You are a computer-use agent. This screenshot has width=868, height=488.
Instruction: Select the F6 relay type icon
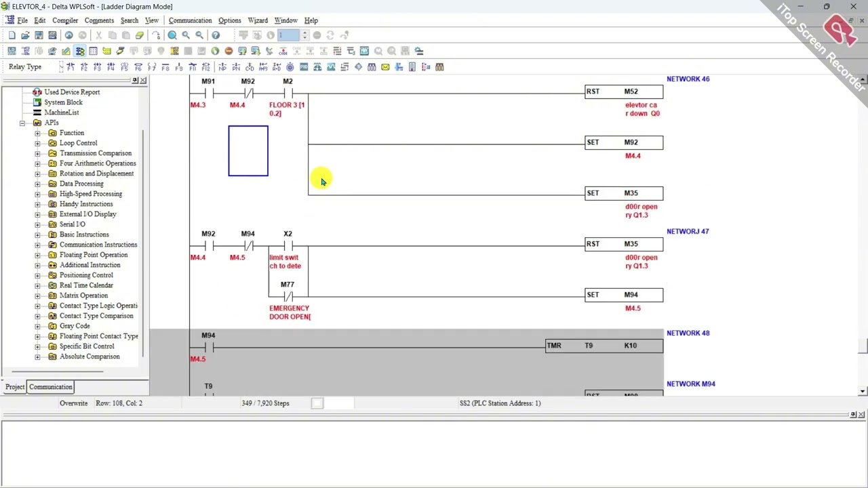(x=138, y=67)
